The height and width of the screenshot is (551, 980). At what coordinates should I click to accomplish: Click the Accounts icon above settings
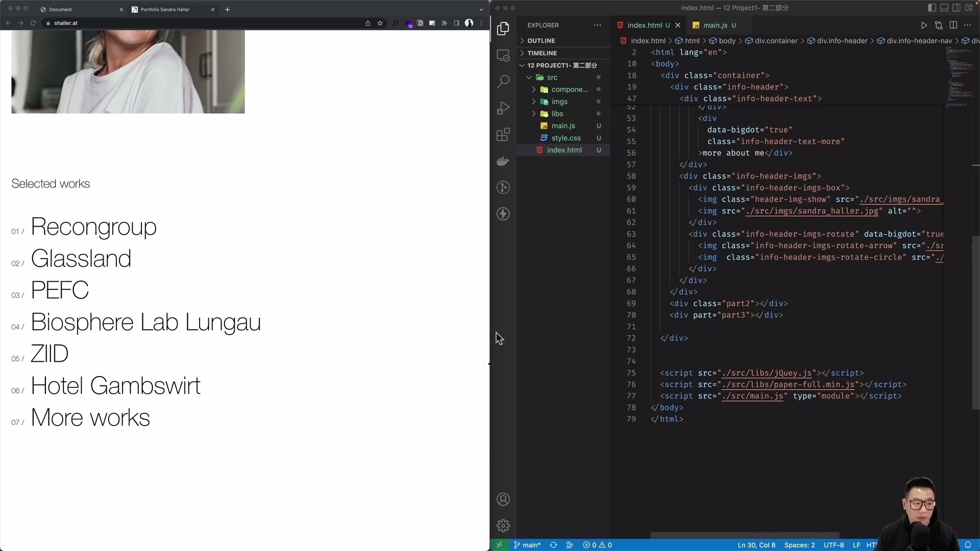click(503, 499)
